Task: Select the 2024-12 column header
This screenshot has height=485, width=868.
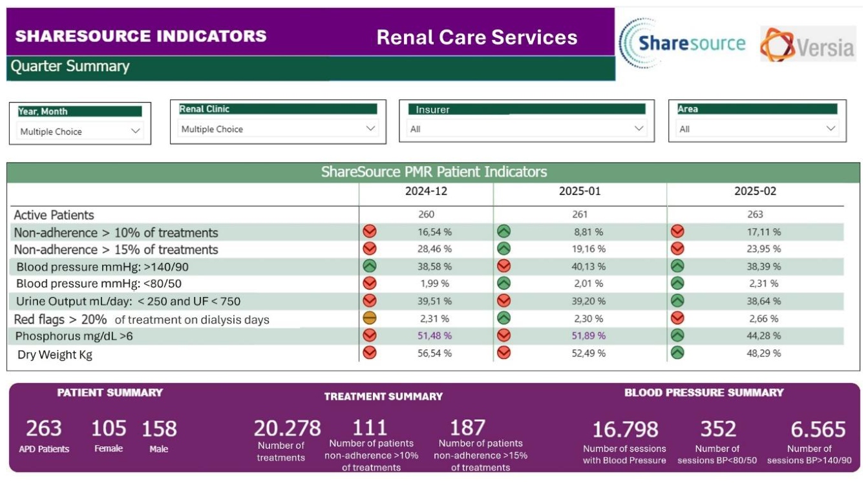Action: tap(426, 191)
